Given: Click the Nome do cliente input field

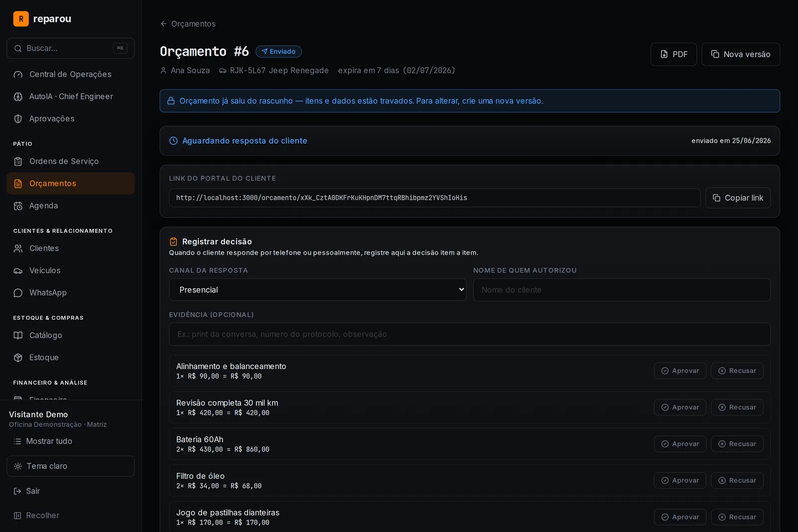Looking at the screenshot, I should (622, 290).
